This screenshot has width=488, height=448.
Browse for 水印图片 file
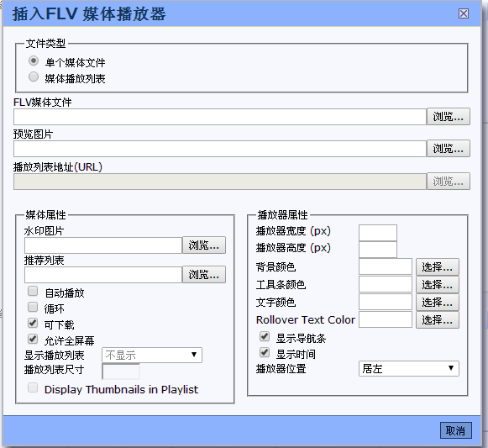coord(204,245)
